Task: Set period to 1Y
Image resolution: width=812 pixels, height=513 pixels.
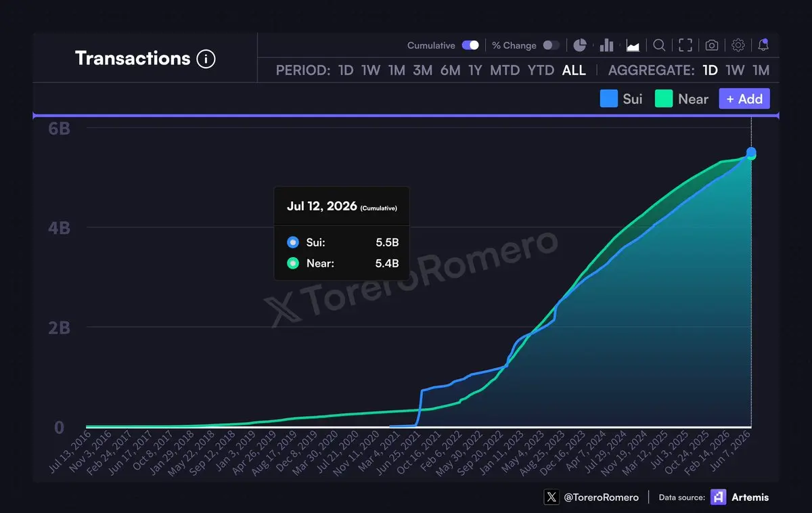Action: point(475,70)
